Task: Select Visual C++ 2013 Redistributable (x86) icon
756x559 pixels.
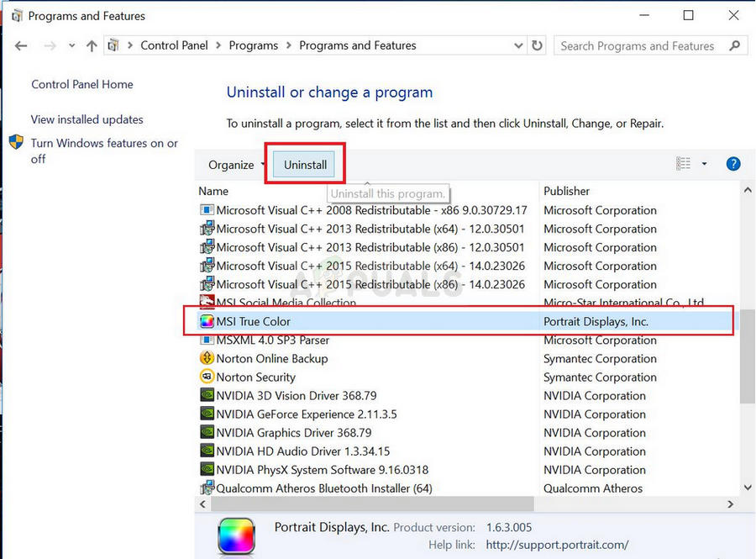Action: [x=207, y=247]
